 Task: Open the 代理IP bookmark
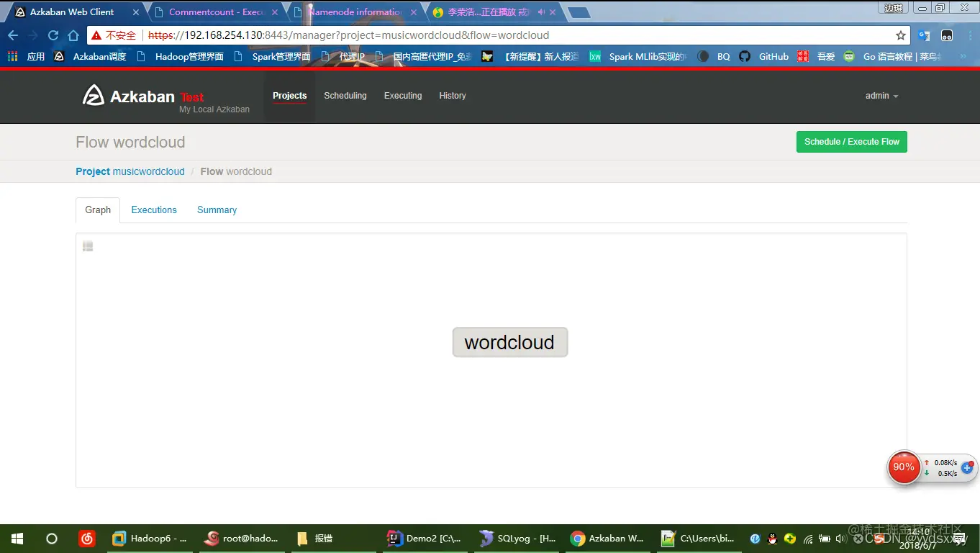(342, 56)
